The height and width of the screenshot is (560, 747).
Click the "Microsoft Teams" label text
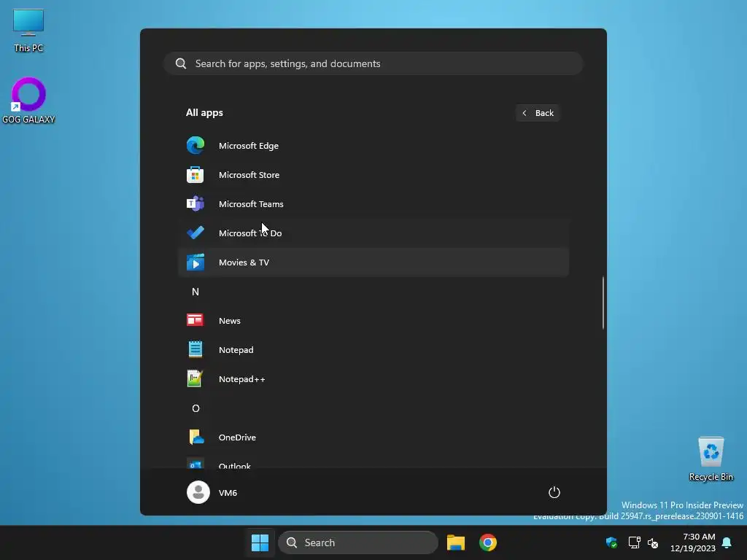(x=251, y=204)
